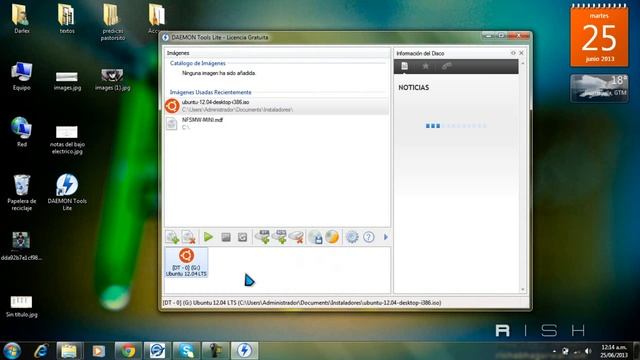Click scrollbar up arrow in disc info panel
640x360 pixels.
[x=523, y=64]
